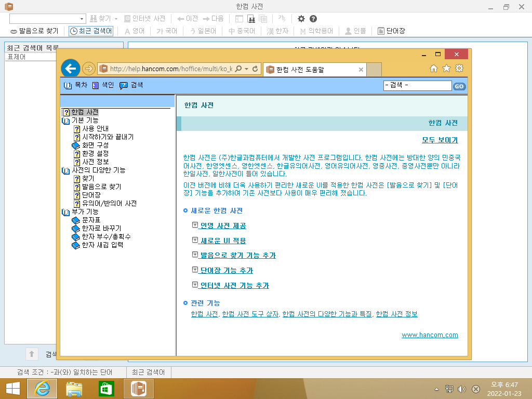
Task: Switch to the 검색 help tab
Action: (x=131, y=85)
